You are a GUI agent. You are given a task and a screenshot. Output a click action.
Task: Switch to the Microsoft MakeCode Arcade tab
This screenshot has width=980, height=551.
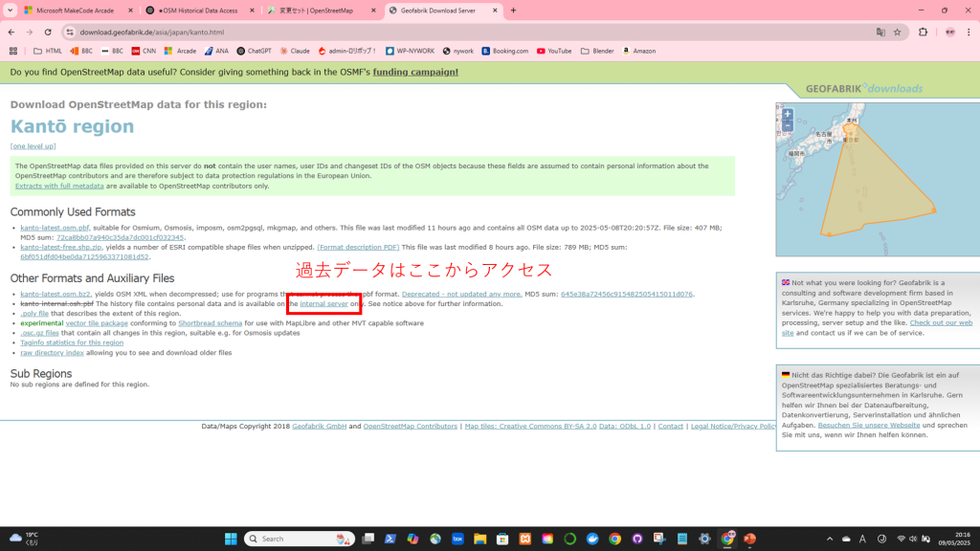click(x=77, y=11)
